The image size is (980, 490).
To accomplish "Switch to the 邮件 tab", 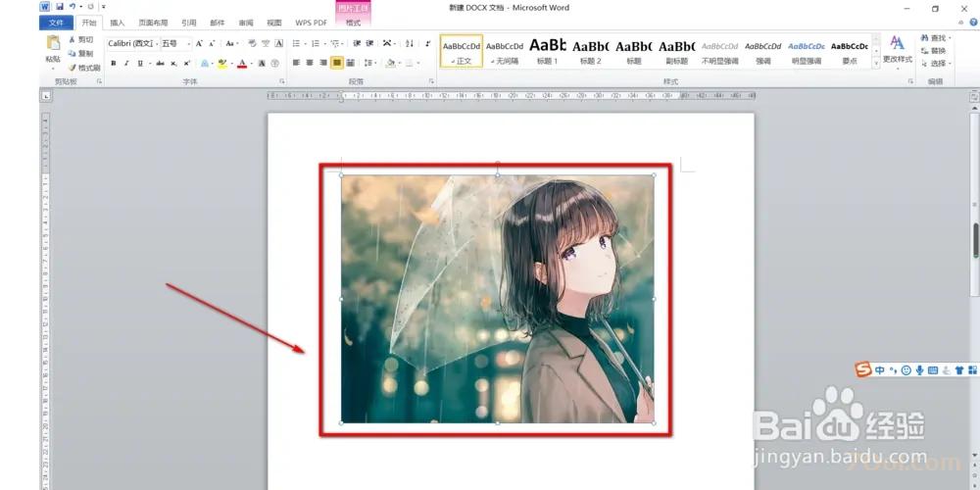I will [x=218, y=23].
